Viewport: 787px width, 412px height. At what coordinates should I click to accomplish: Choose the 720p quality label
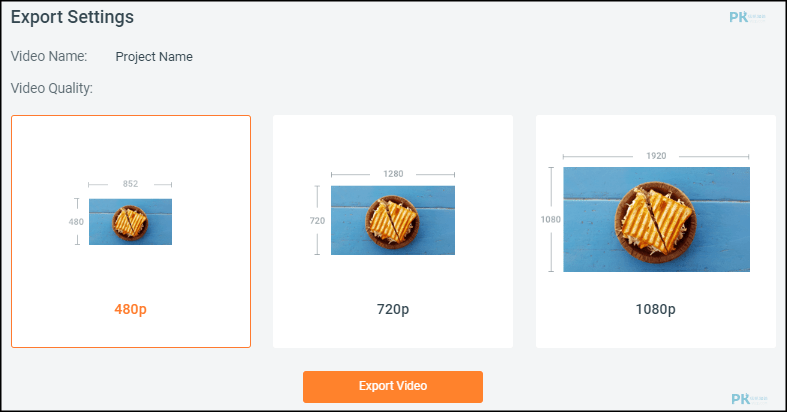(x=393, y=309)
